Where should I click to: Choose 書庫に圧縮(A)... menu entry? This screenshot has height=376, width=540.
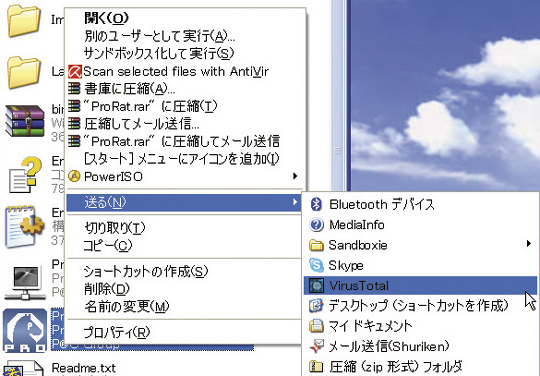pos(185,89)
